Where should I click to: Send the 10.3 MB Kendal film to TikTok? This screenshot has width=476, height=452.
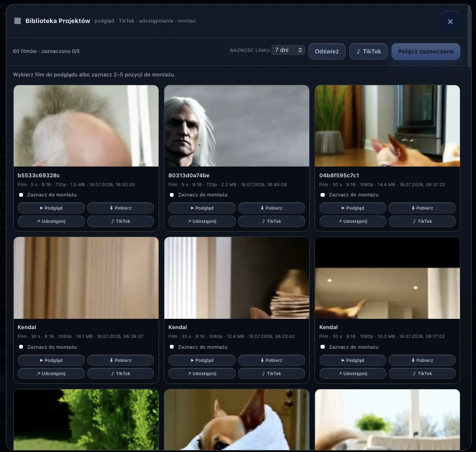click(x=422, y=374)
